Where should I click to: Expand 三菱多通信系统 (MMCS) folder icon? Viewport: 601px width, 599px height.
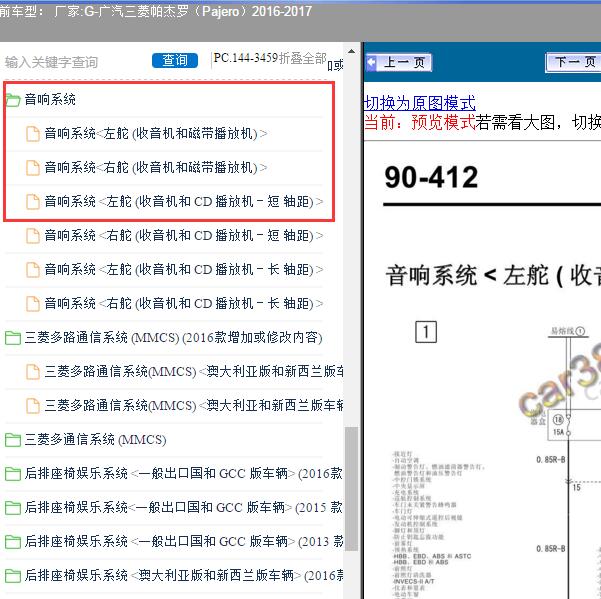tap(13, 440)
